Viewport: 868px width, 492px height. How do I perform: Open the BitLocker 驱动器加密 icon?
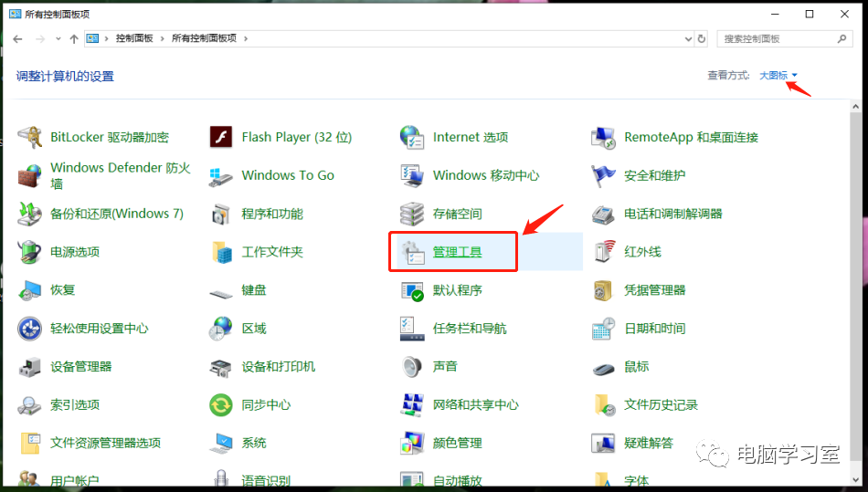tap(30, 137)
